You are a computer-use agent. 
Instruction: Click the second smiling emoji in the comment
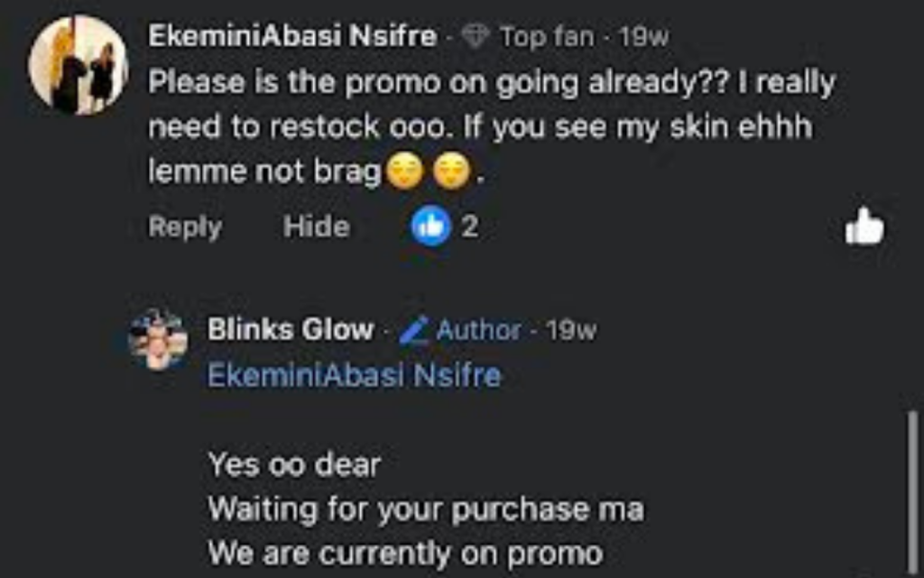[452, 173]
